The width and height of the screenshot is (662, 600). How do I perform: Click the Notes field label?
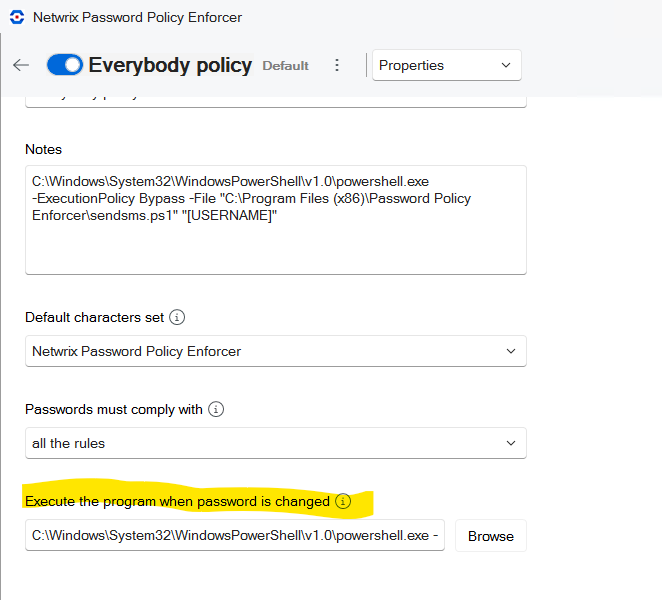[x=43, y=149]
